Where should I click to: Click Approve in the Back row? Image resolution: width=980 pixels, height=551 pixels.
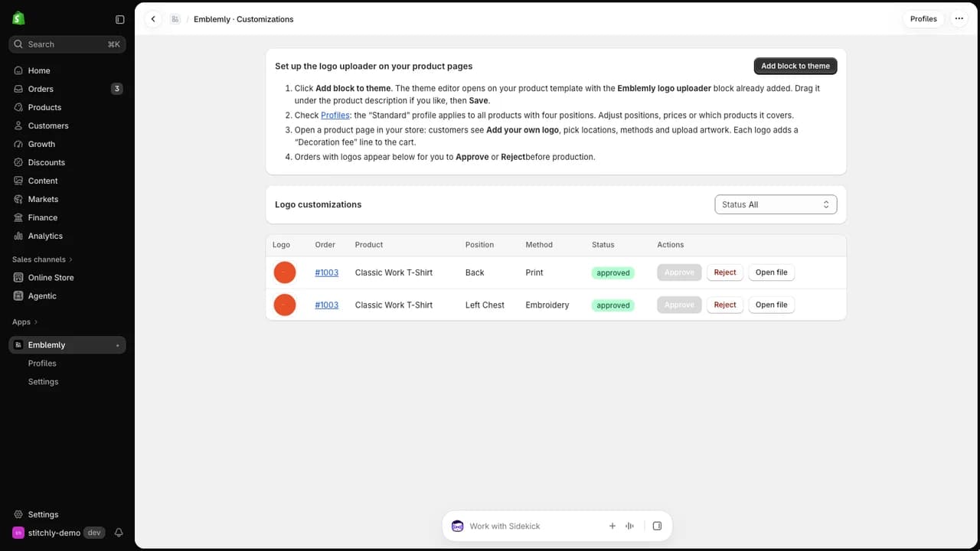point(679,272)
